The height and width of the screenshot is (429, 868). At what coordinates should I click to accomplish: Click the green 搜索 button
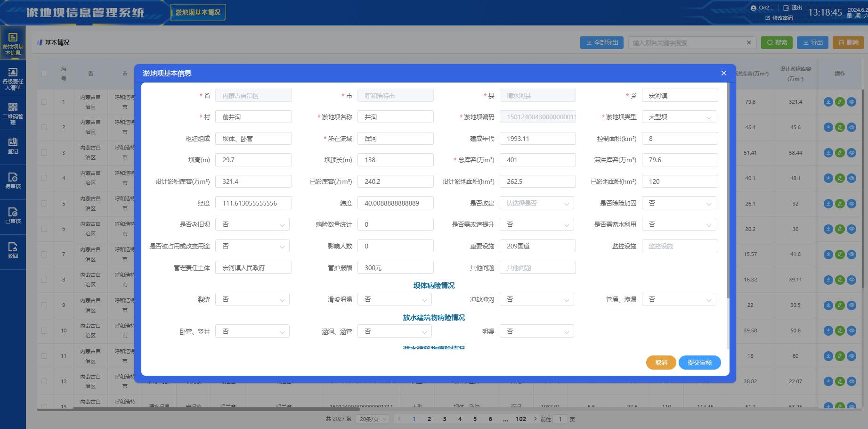coord(777,42)
